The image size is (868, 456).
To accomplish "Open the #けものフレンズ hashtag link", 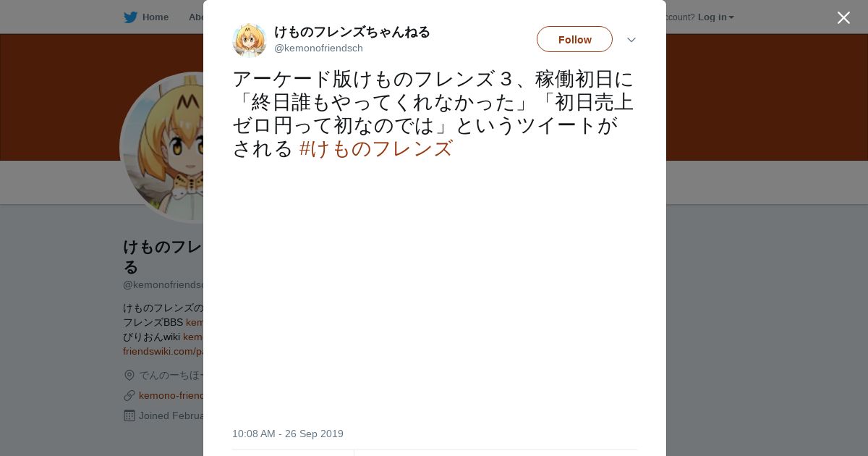I will (x=376, y=148).
